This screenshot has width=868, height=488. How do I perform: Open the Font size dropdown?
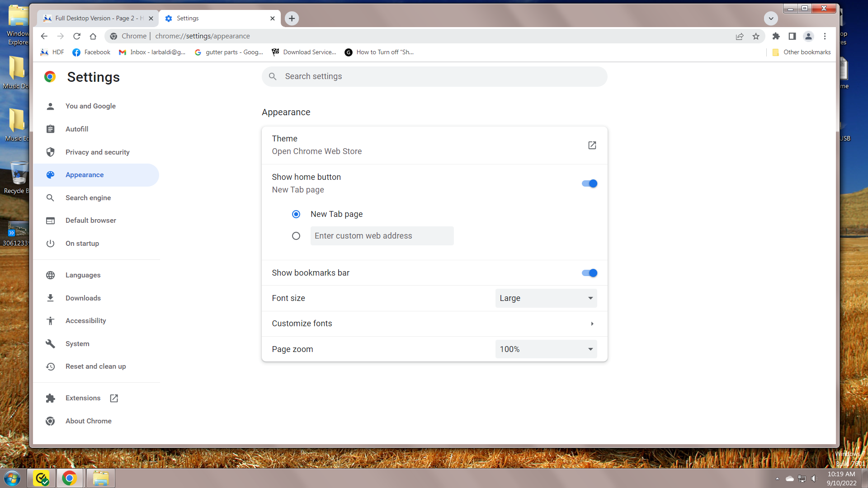[546, 298]
